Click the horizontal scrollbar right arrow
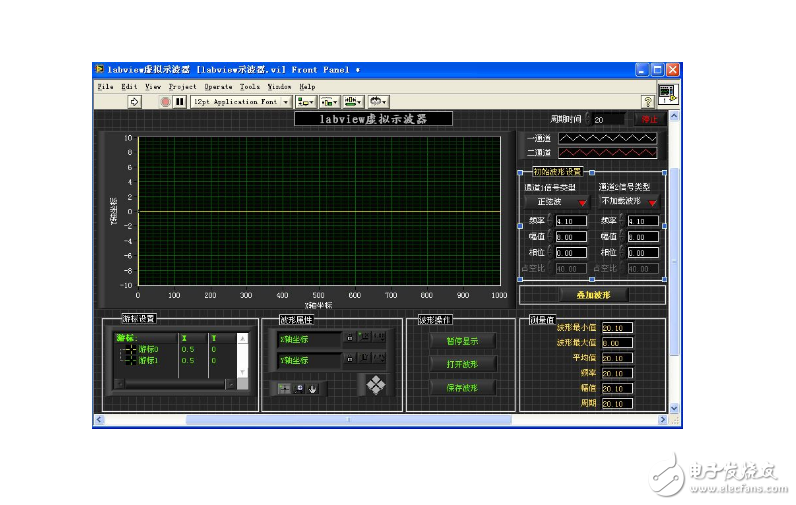The width and height of the screenshot is (796, 505). (x=662, y=420)
